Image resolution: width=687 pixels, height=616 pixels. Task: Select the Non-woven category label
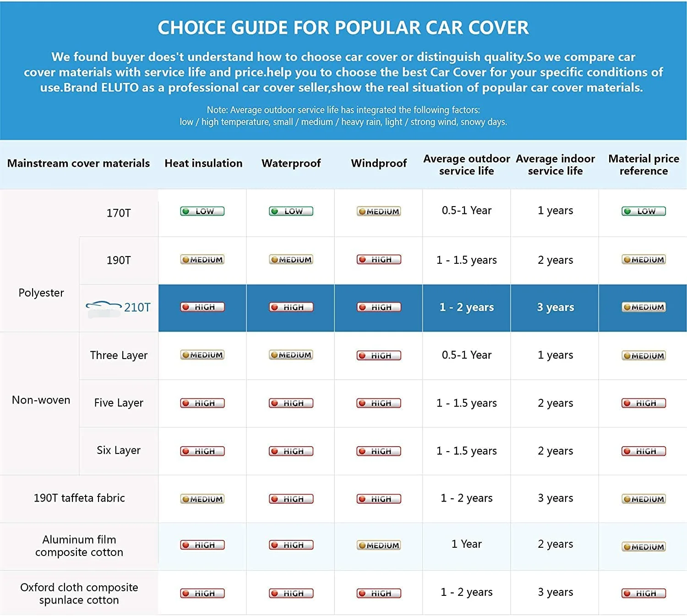[x=41, y=400]
